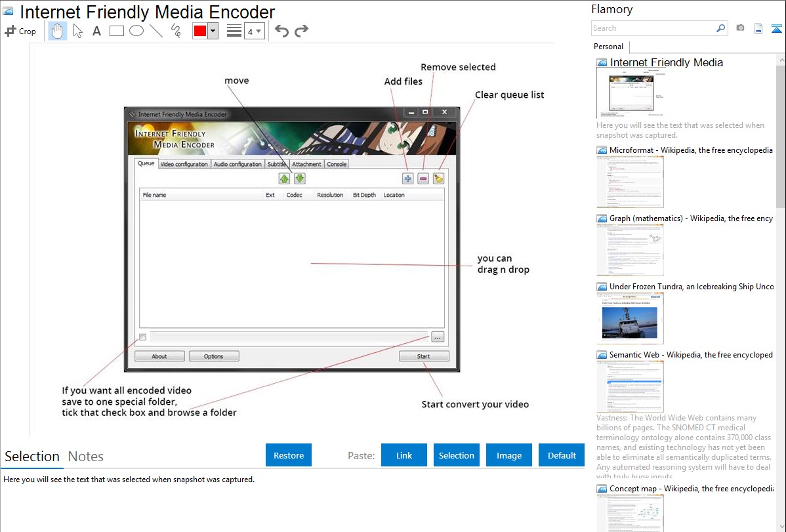786x532 pixels.
Task: Open the Attachment tab
Action: [306, 164]
